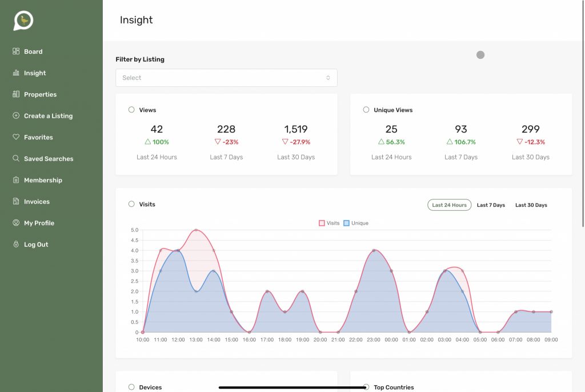
Task: Click the duck logo icon
Action: coord(23,21)
